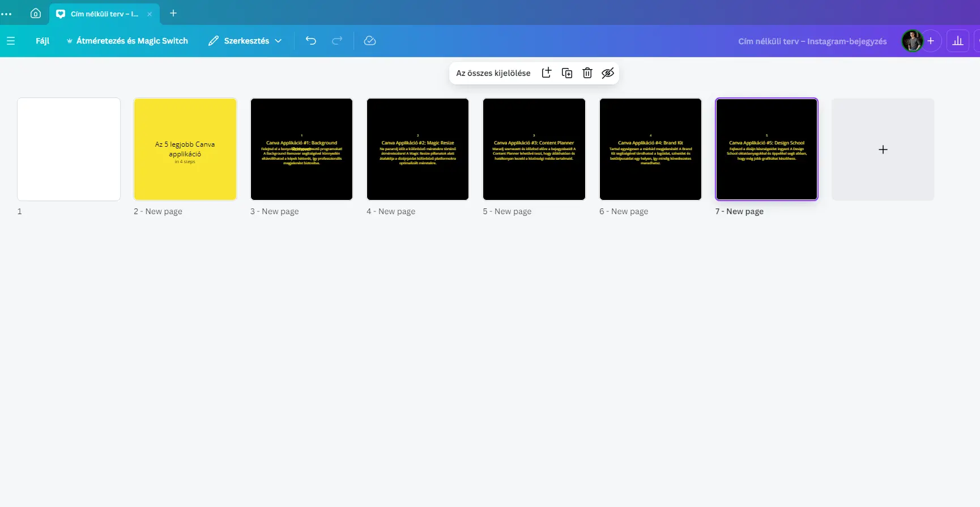Click the '3 - New page' label
The width and height of the screenshot is (980, 507).
[x=275, y=211]
